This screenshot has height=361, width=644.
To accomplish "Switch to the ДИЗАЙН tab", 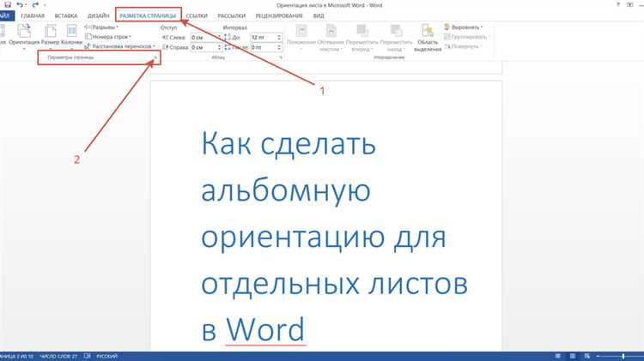I will coord(98,15).
